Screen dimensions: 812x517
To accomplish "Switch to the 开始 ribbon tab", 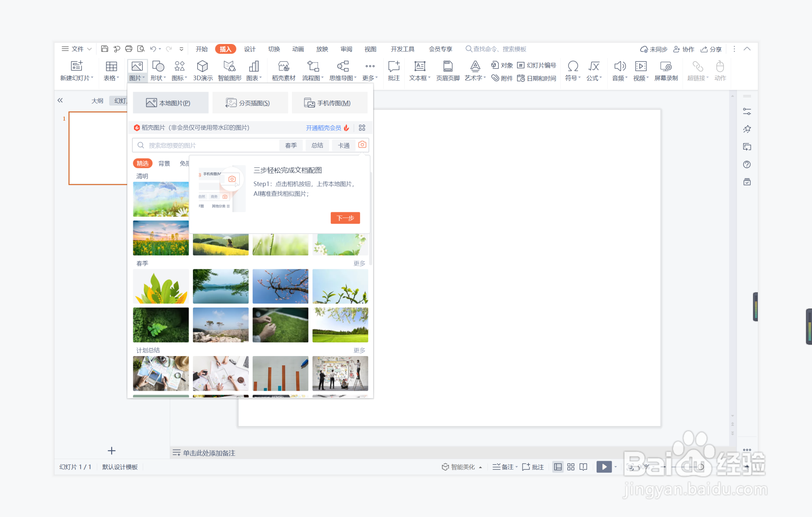I will coord(202,49).
